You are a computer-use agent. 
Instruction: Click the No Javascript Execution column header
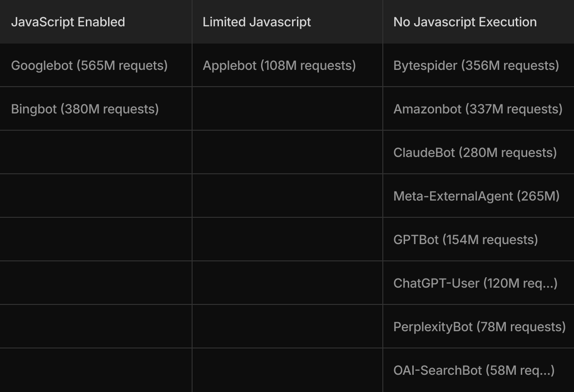point(479,22)
